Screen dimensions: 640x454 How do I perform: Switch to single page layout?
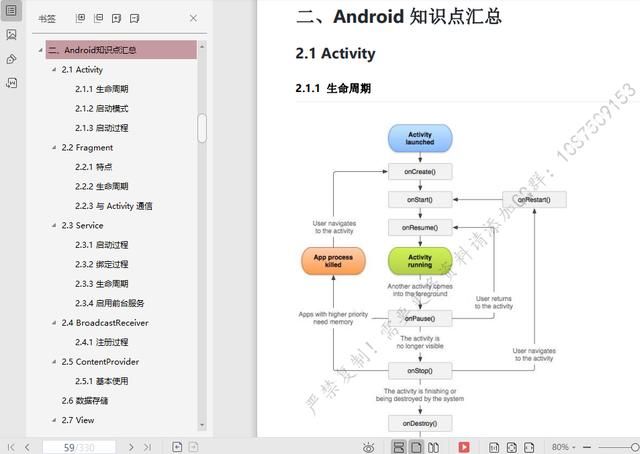pos(416,447)
